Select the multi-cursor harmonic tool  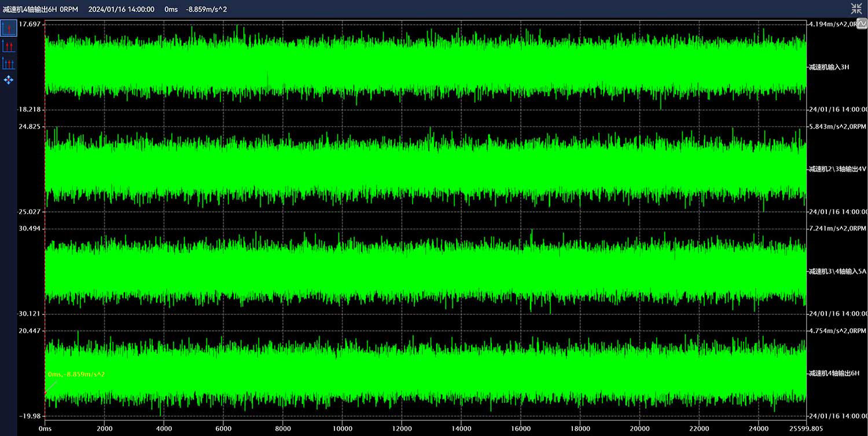(9, 63)
